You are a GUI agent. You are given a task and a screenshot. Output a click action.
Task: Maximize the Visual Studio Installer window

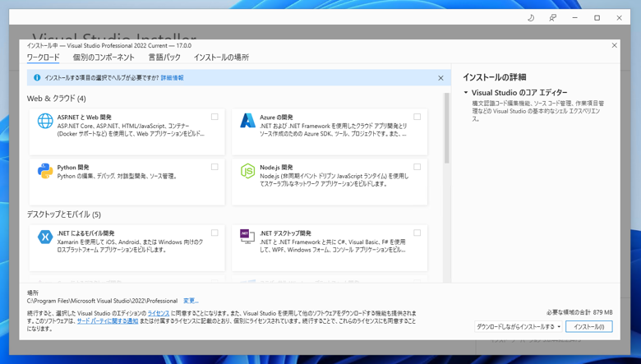coord(597,18)
